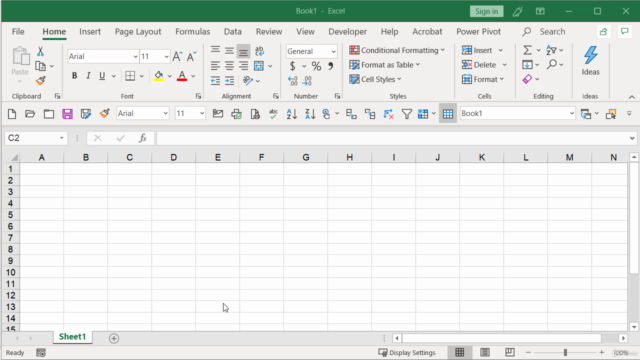The width and height of the screenshot is (640, 360).
Task: Click the zoom slider handle in status bar
Action: click(565, 352)
